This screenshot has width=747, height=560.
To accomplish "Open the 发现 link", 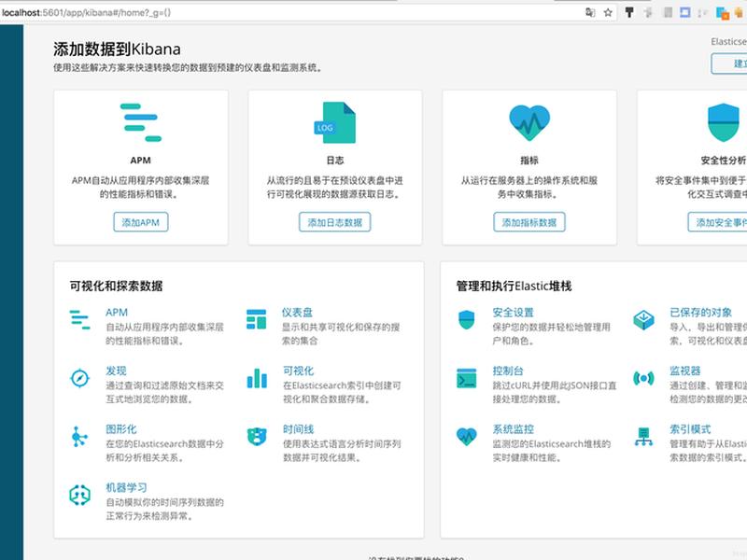I will point(116,371).
